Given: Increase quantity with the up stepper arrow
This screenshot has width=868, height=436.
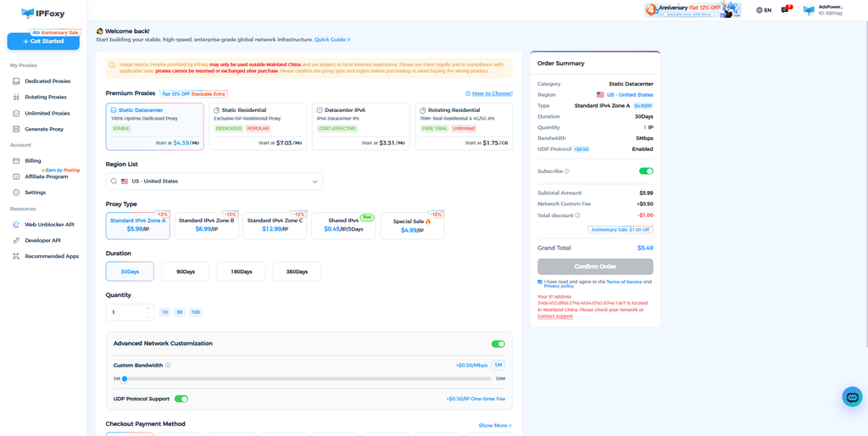Looking at the screenshot, I should point(147,307).
